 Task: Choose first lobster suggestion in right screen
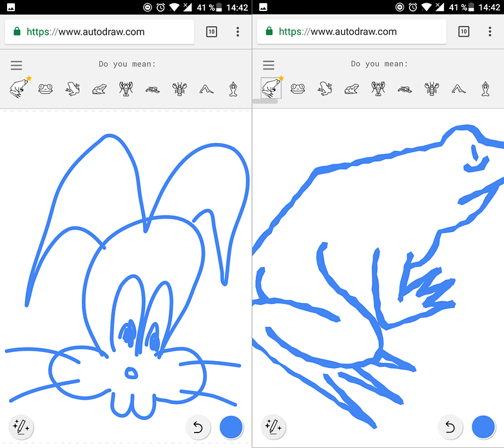pos(378,88)
